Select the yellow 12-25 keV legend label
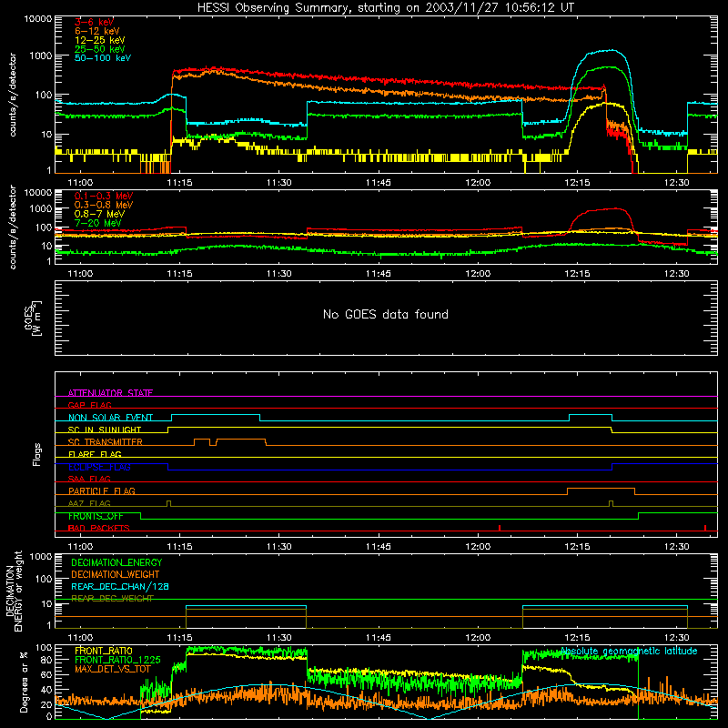Image resolution: width=728 pixels, height=728 pixels. [x=100, y=40]
